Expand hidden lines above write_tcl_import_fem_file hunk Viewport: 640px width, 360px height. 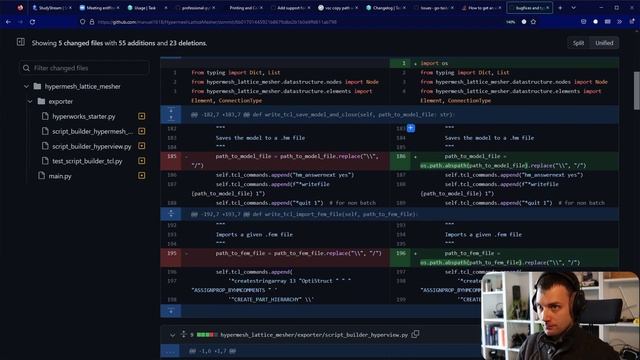171,213
